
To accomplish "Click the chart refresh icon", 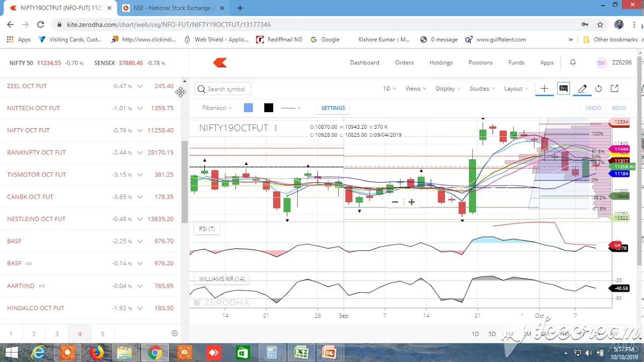I will tap(598, 88).
